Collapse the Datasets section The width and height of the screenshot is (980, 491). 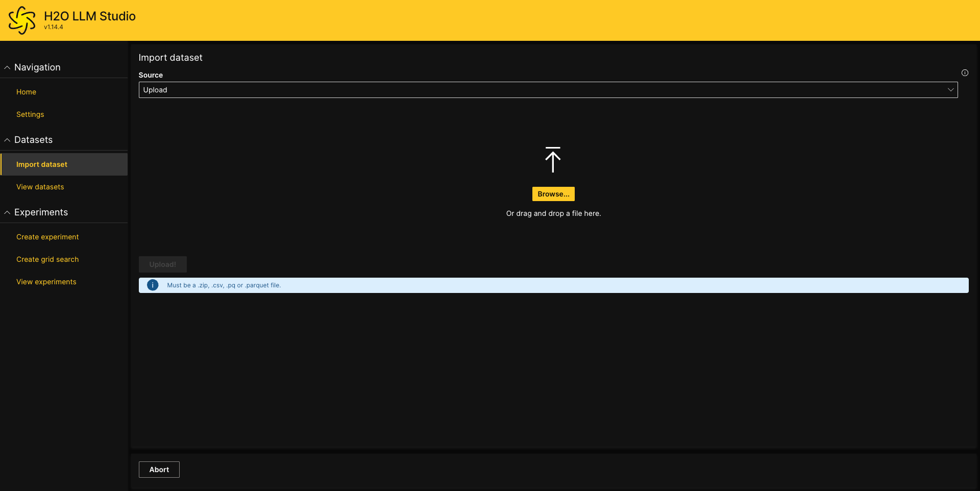(x=7, y=140)
